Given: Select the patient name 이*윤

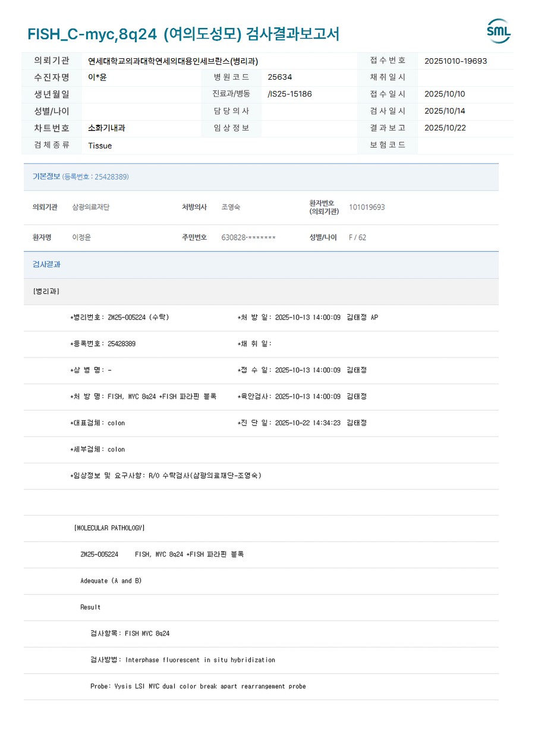Looking at the screenshot, I should [97, 77].
